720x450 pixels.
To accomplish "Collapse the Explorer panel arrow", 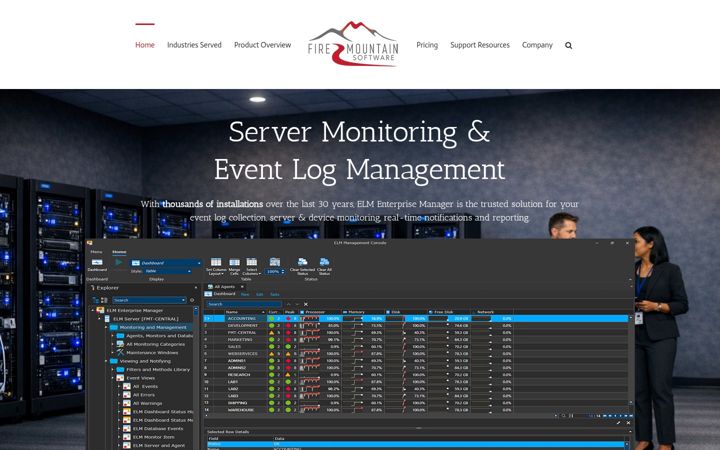I will click(196, 288).
